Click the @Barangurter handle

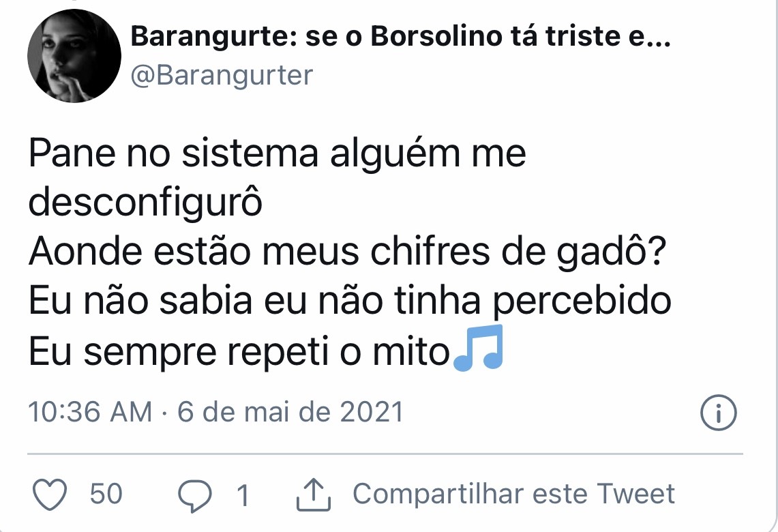coord(221,75)
